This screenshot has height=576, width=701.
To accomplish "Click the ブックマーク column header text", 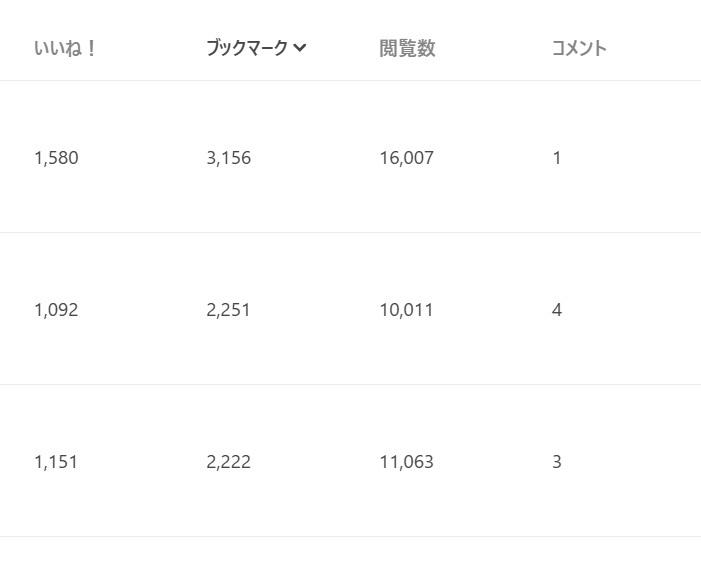I will click(247, 48).
